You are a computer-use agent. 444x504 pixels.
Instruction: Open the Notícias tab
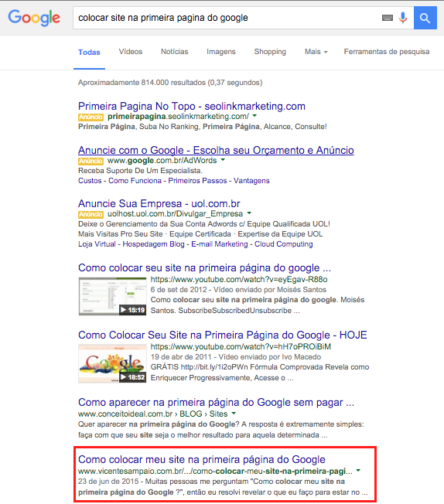174,52
